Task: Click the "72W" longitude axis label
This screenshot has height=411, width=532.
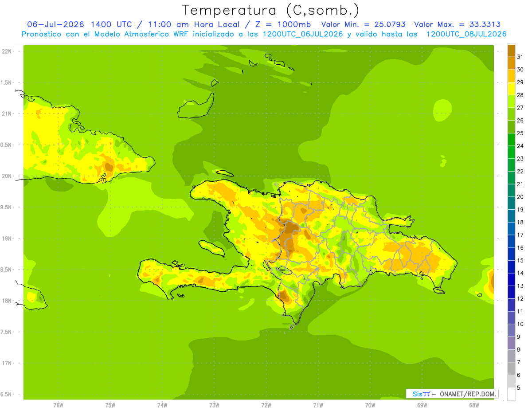Action: [x=266, y=405]
